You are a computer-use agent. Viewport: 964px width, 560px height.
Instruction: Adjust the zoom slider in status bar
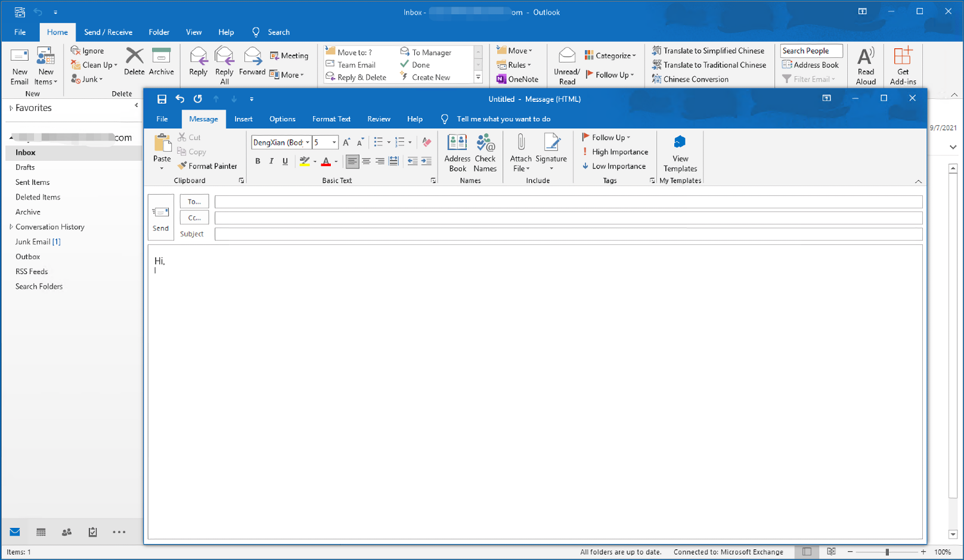[887, 552]
